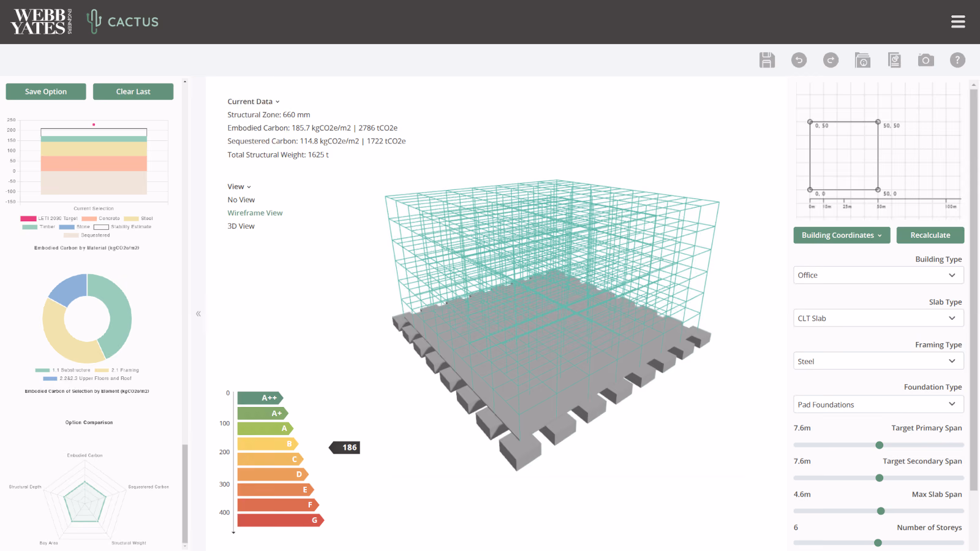This screenshot has height=551, width=980.
Task: Toggle LETI 2030 Target legend entry
Action: (49, 218)
